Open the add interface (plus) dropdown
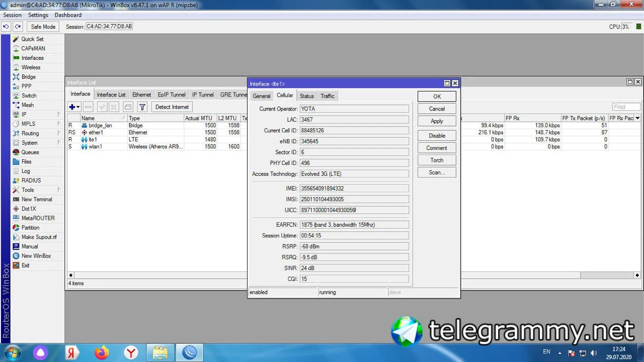 click(75, 107)
